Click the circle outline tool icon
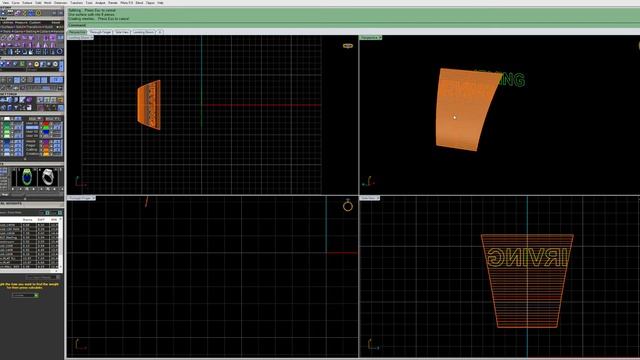This screenshot has height=360, width=640. point(60,52)
